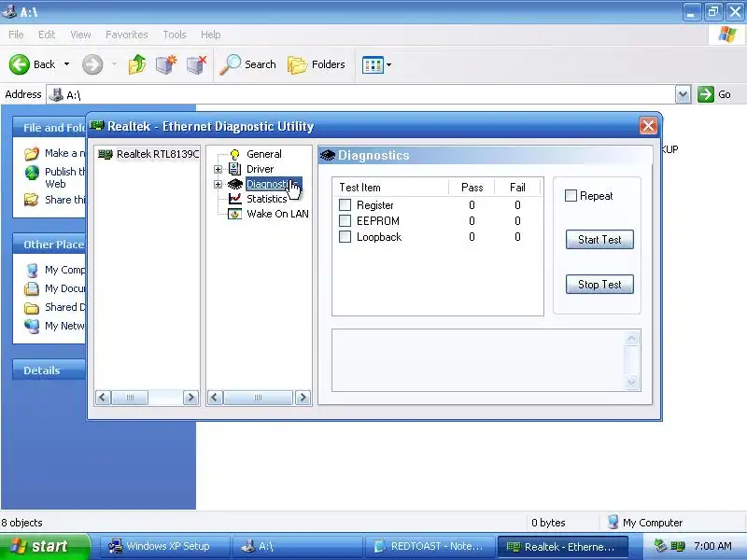Screen dimensions: 747x560
Task: Open the Tools menu
Action: pyautogui.click(x=175, y=35)
